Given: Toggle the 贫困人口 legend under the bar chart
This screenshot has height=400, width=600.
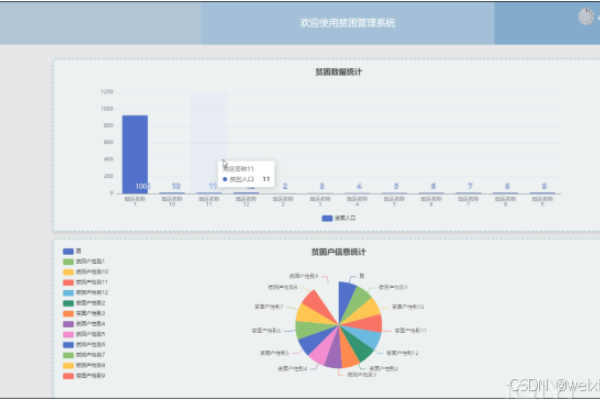Looking at the screenshot, I should (x=339, y=218).
